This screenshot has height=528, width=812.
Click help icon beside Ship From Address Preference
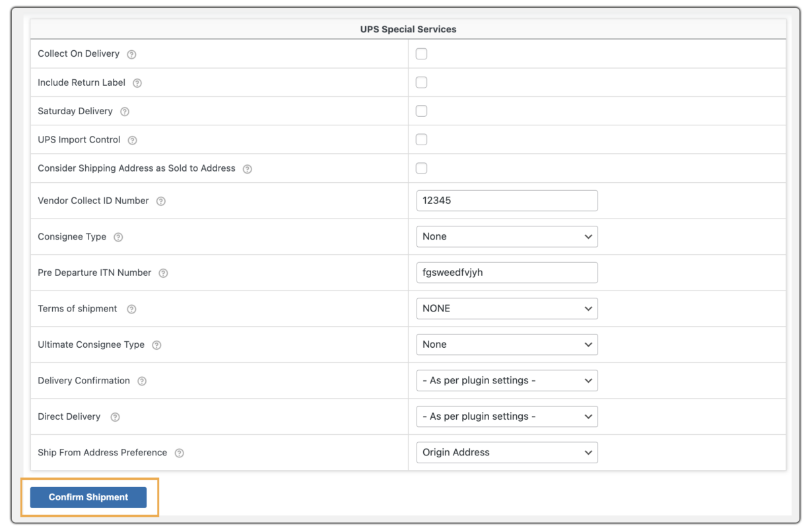point(179,453)
